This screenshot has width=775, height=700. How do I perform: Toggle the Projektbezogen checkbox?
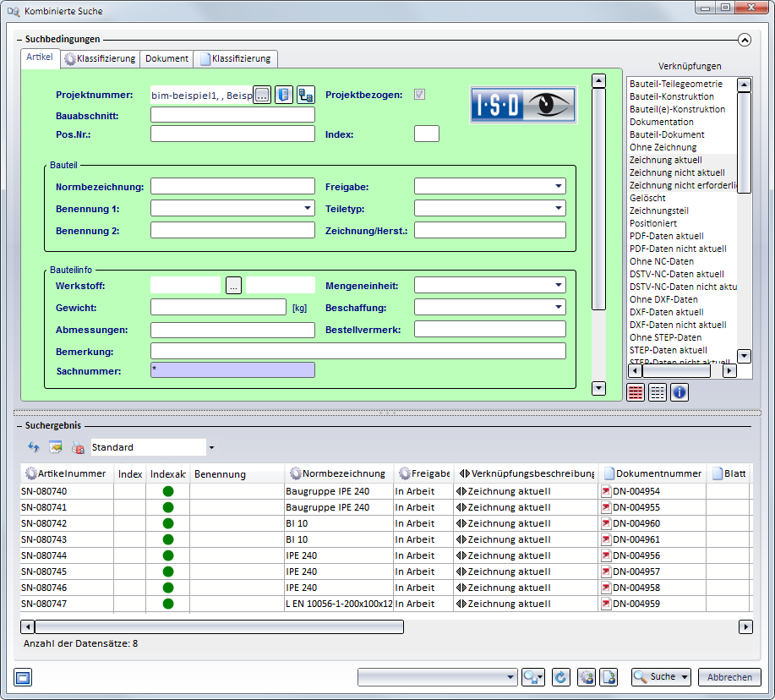click(419, 95)
